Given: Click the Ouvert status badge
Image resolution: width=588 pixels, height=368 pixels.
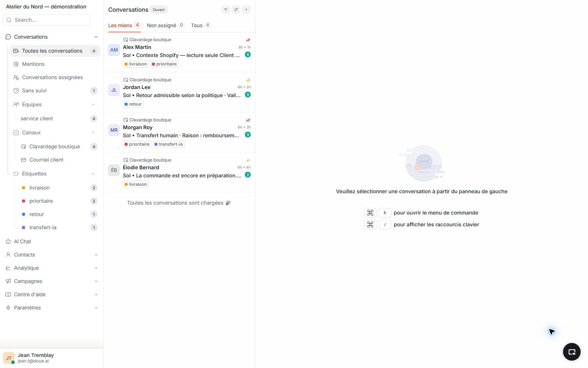Looking at the screenshot, I should click(159, 10).
